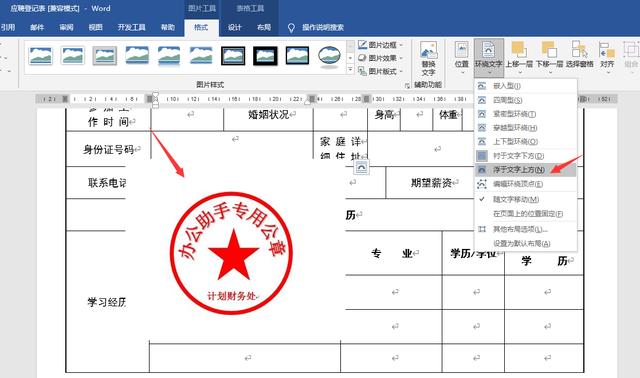Click the lightbulb icon beside 操作说明搜索
Viewport: 640px width, 378px height.
[291, 28]
